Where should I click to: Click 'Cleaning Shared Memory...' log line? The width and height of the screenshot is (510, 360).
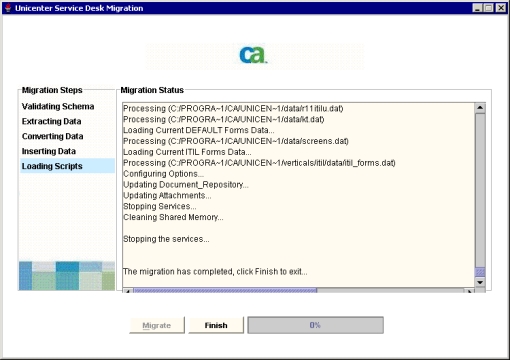(x=173, y=217)
